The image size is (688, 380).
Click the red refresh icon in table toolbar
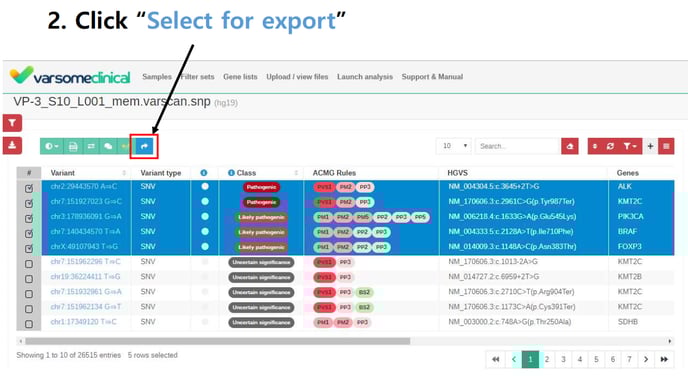(x=610, y=146)
